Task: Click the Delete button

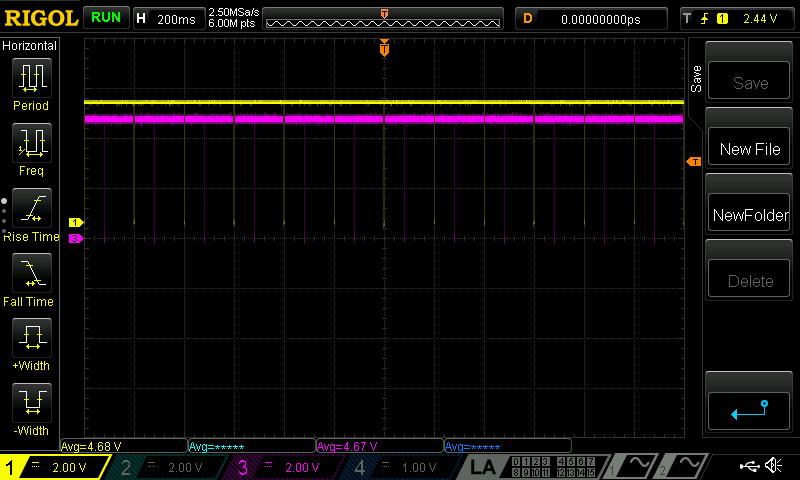Action: (749, 279)
